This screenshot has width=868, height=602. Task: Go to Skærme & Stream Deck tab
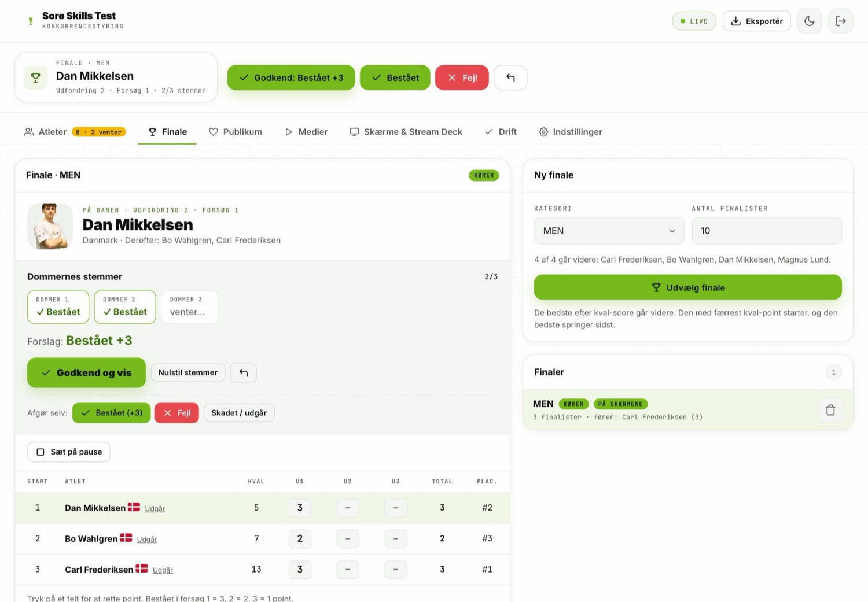[406, 132]
